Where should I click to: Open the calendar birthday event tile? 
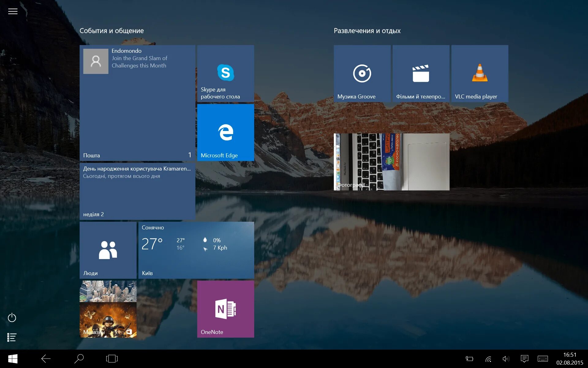137,191
